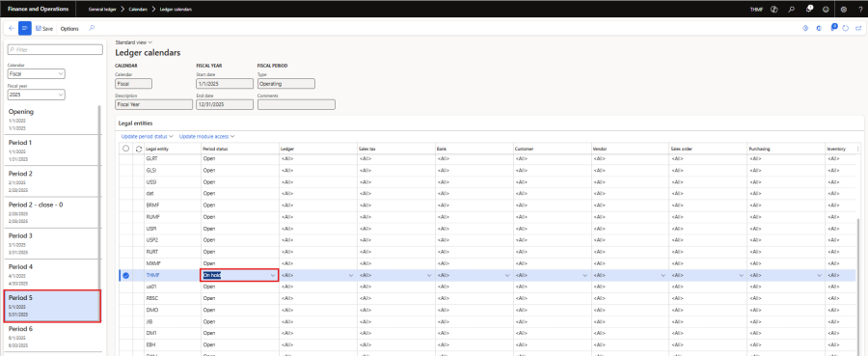This screenshot has width=868, height=356.
Task: Expand THMF row Sales tax dropdown arrow
Action: (429, 275)
